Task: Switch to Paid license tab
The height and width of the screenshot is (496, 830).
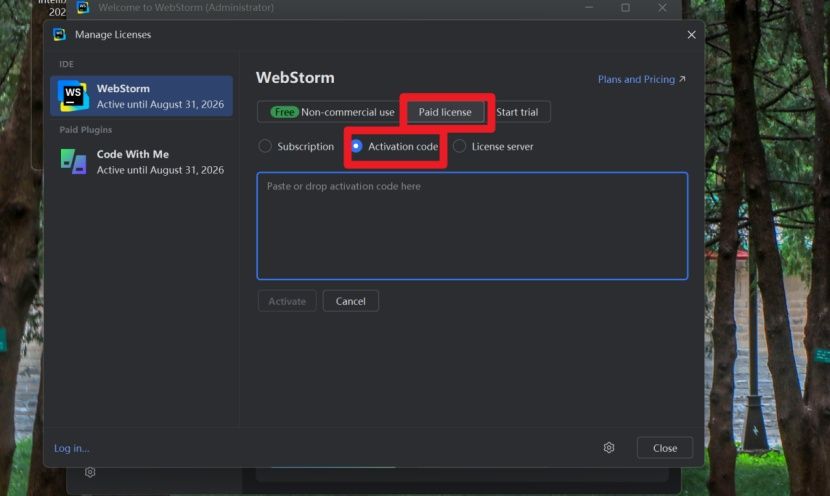Action: click(x=445, y=112)
